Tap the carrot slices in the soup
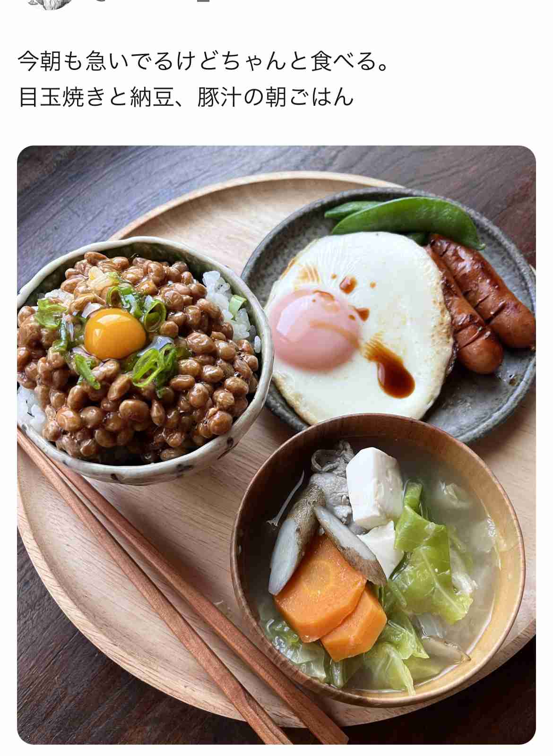This screenshot has height=756, width=553. (x=331, y=599)
